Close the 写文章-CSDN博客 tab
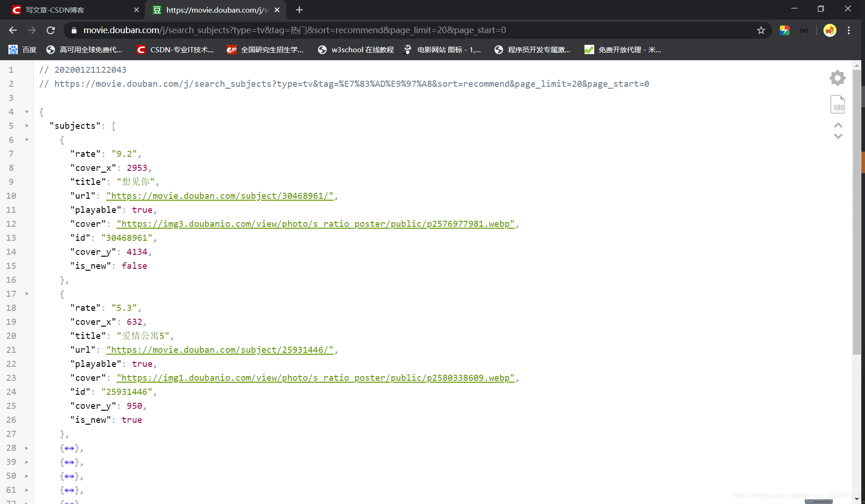Screen dimensions: 865x504 pyautogui.click(x=136, y=10)
